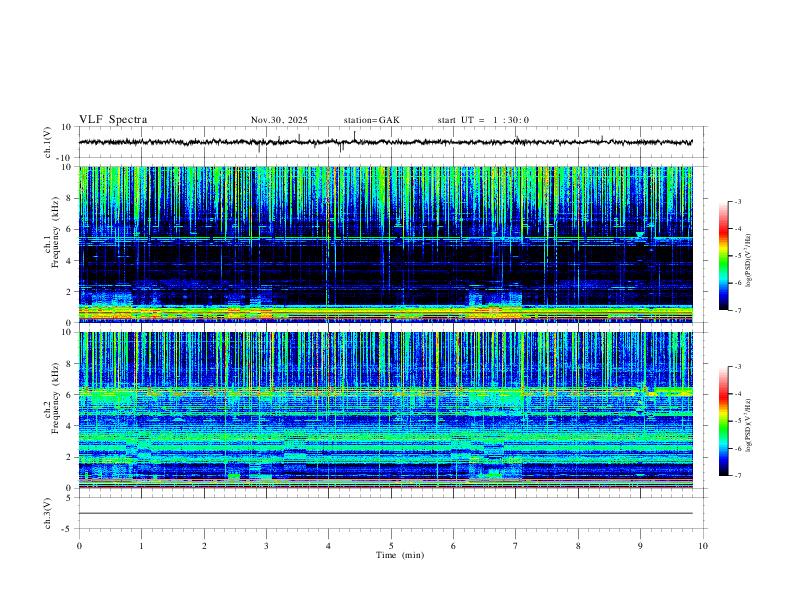Screen dimensions: 792x612
Task: Click the time axis tick label "6"
Action: pyautogui.click(x=454, y=546)
